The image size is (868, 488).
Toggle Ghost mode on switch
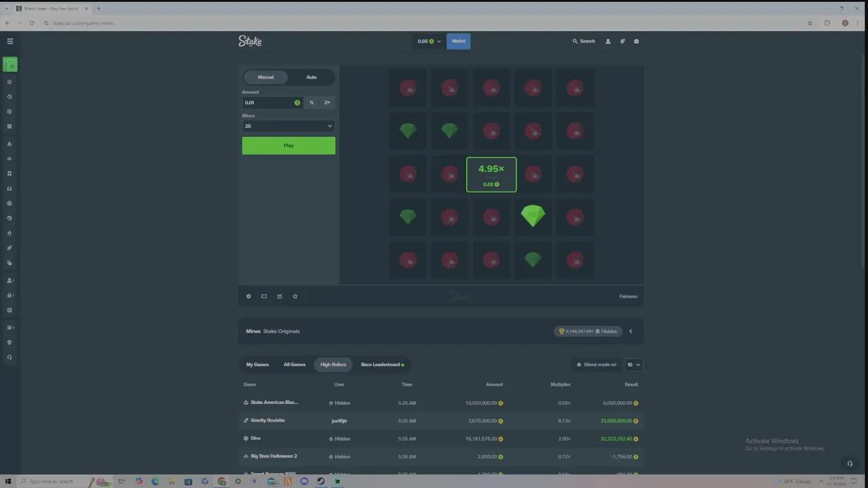[x=597, y=365]
